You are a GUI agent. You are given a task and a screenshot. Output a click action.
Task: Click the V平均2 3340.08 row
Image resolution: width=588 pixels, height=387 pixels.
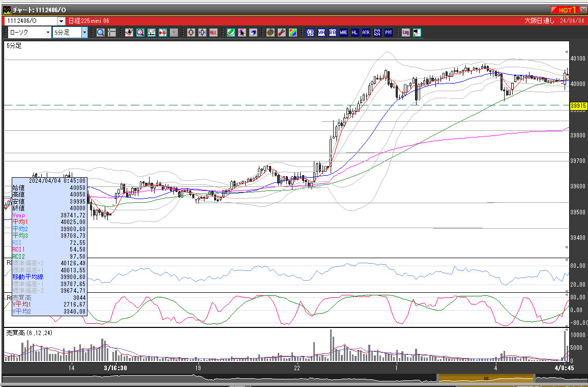click(49, 311)
